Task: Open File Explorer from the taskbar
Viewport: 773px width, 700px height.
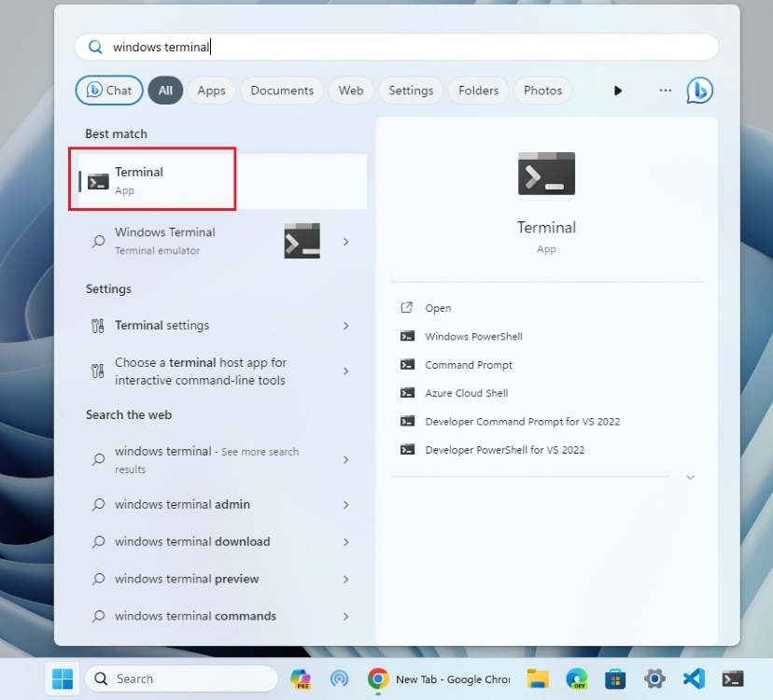Action: coord(538,679)
